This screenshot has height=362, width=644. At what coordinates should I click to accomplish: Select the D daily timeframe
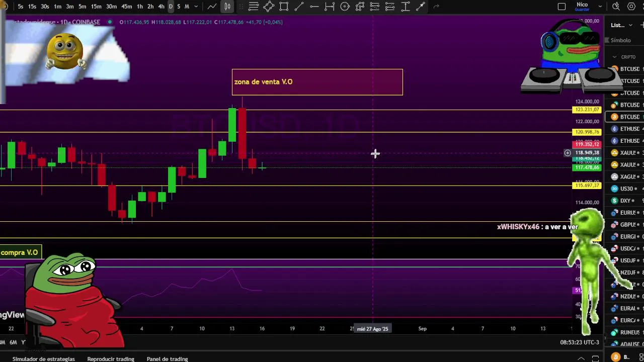pos(171,7)
